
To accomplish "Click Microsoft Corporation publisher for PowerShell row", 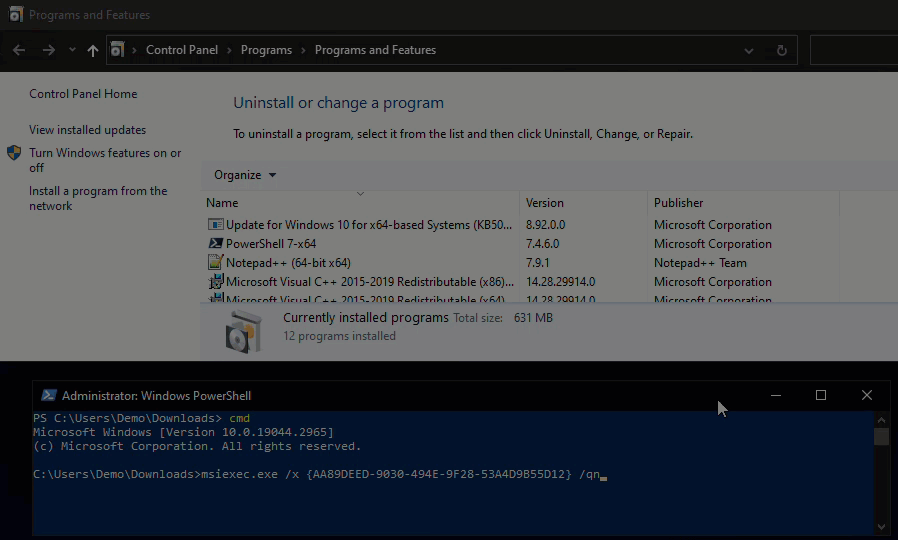I will coord(712,243).
